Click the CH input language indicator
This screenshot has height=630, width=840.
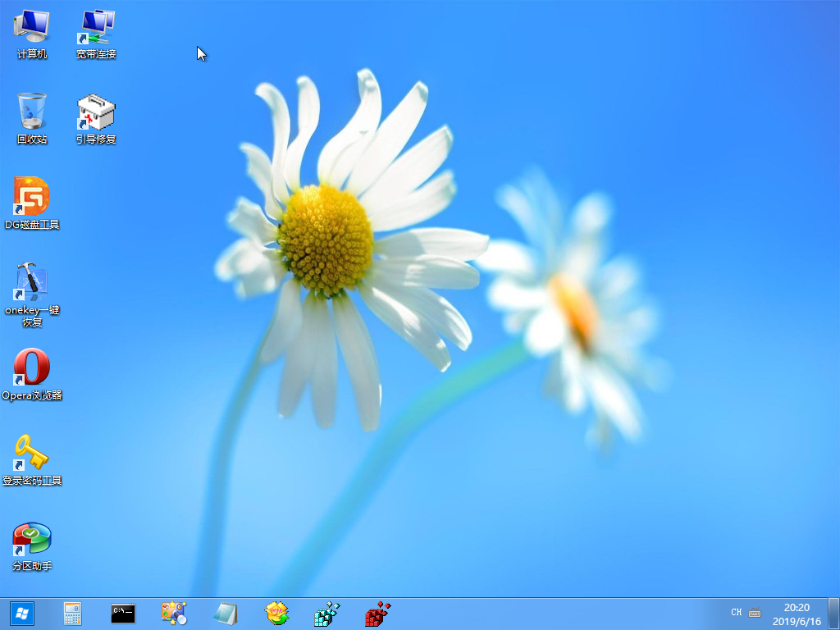(x=736, y=612)
